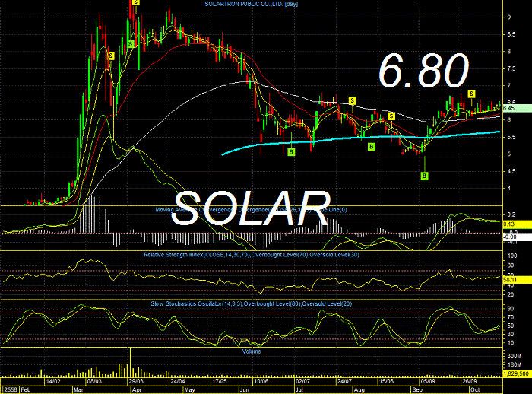The width and height of the screenshot is (532, 394).
Task: Click the Relative Strength Index indicator label
Action: click(252, 255)
